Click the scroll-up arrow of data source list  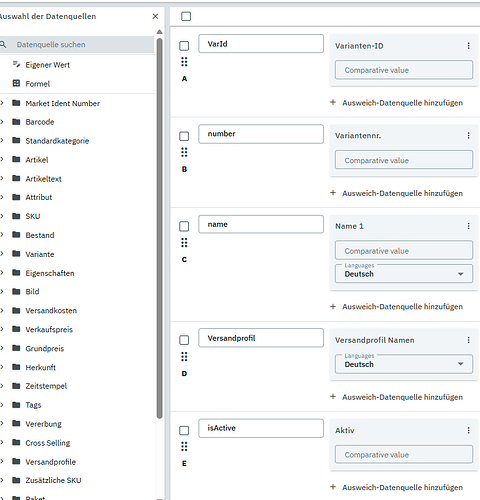click(160, 32)
